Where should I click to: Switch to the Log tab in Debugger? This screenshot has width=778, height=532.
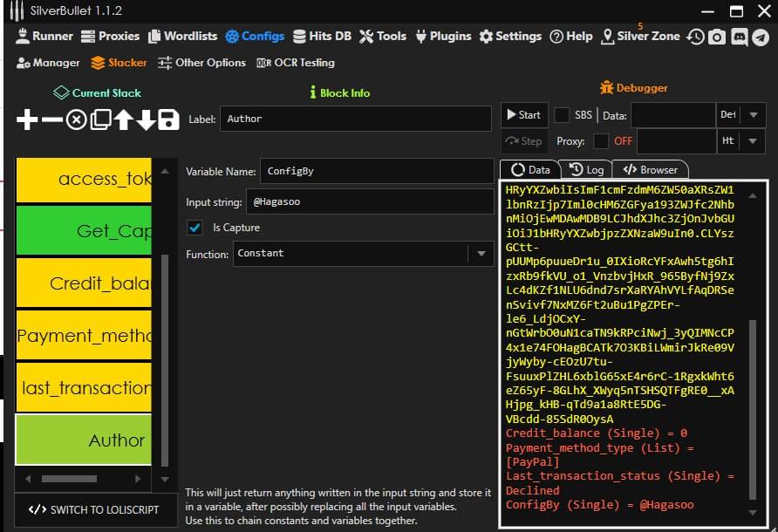click(586, 170)
